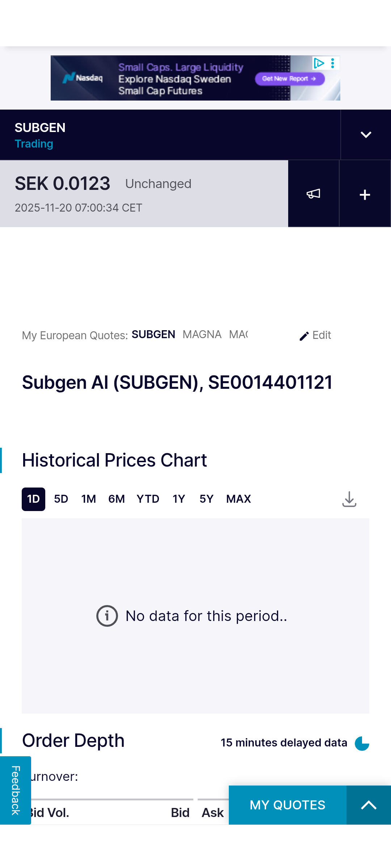Image resolution: width=391 pixels, height=868 pixels.
Task: Expand the SUBGEN Trading header chevron
Action: pos(366,135)
